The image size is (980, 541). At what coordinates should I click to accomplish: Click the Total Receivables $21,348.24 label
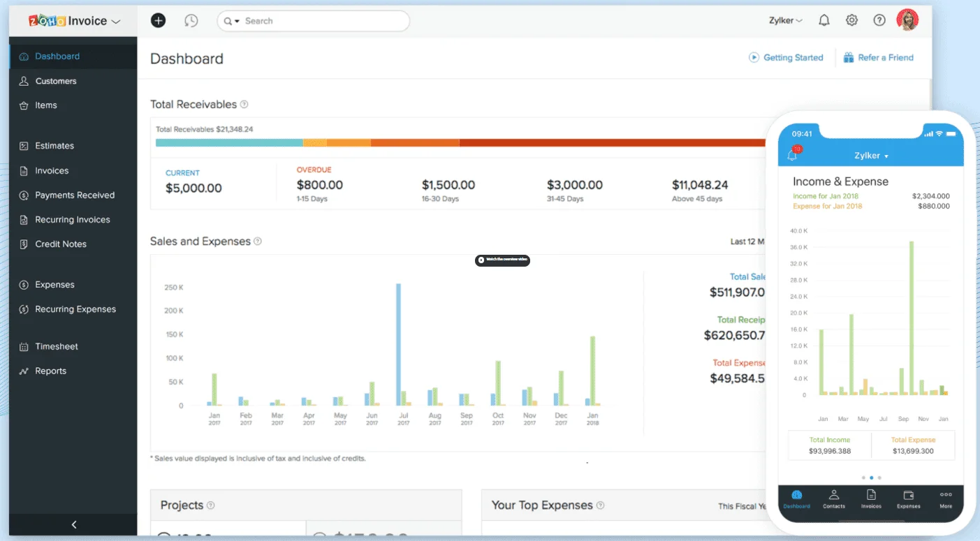(x=205, y=129)
